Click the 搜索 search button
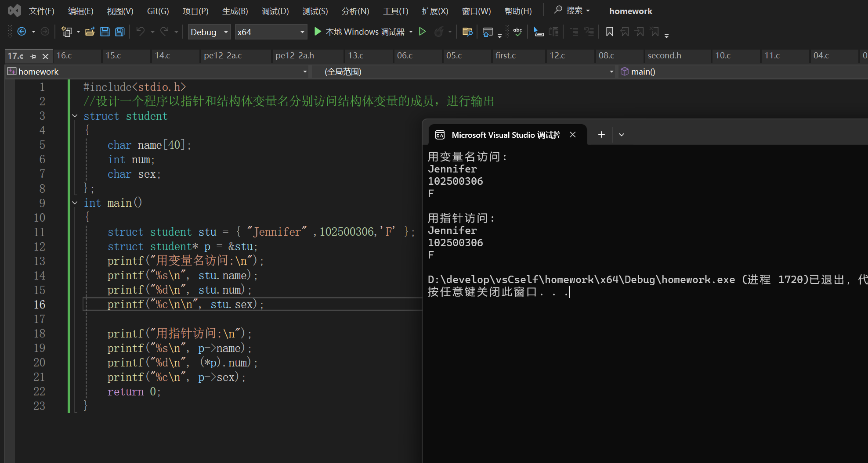 point(571,11)
